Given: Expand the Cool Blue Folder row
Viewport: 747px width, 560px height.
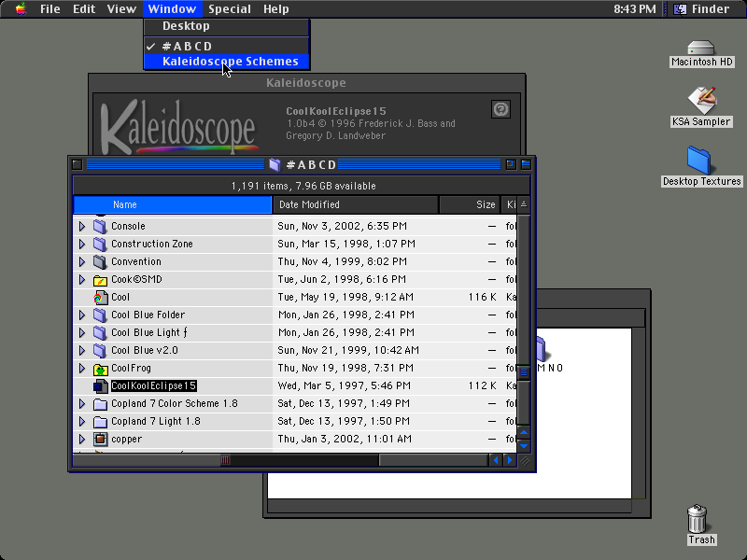Looking at the screenshot, I should coord(82,315).
